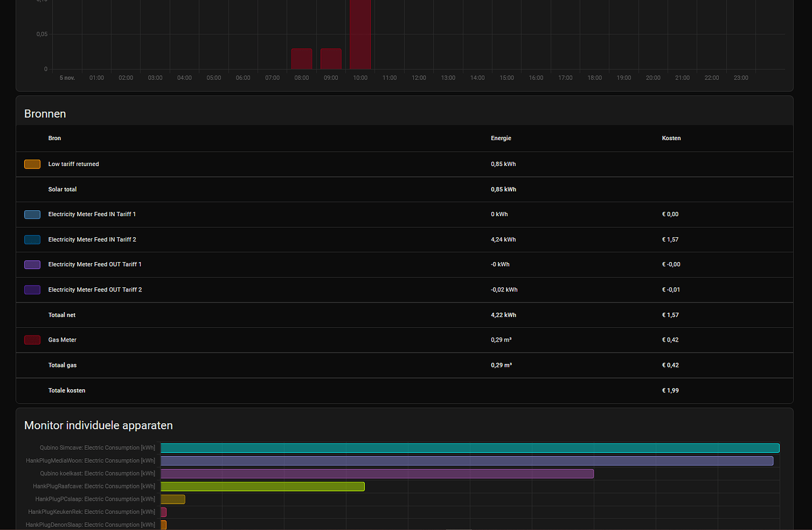Click the red Gas Meter color swatch

pos(32,340)
